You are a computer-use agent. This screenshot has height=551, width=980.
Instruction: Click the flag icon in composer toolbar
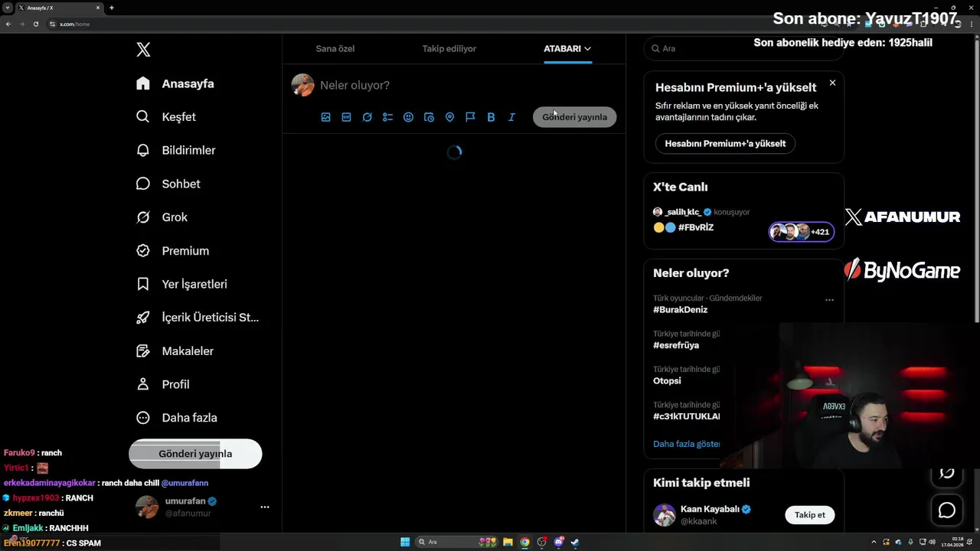(470, 117)
